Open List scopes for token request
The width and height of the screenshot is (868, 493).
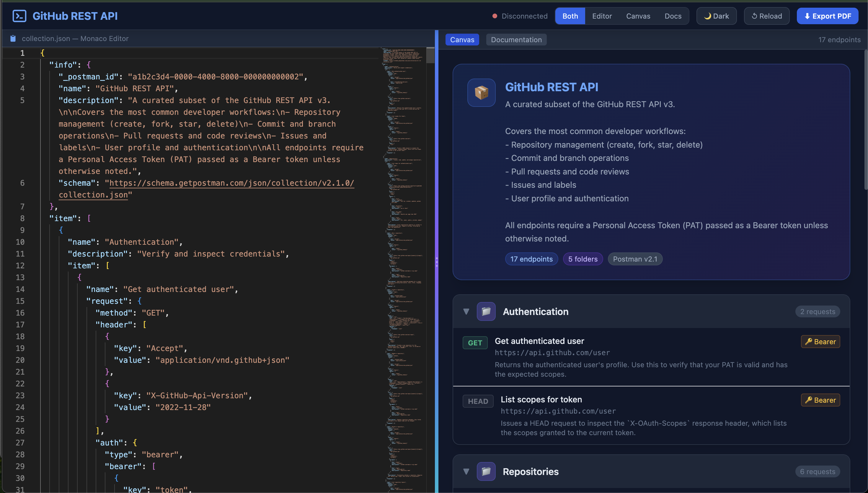click(651, 415)
